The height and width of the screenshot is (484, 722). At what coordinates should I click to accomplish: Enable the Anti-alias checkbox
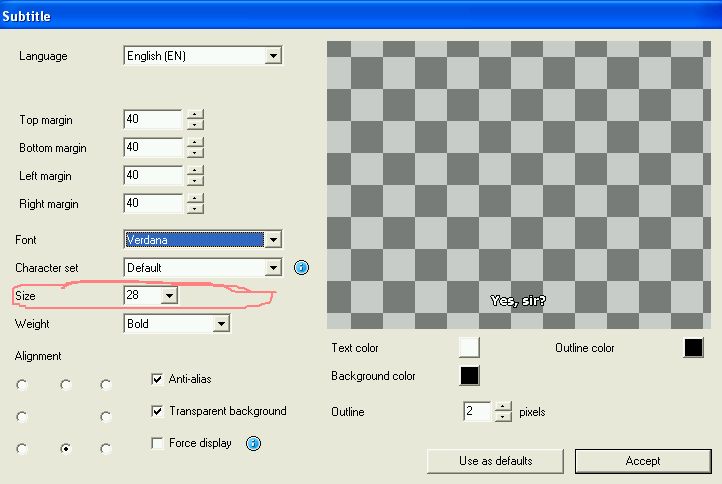click(157, 379)
